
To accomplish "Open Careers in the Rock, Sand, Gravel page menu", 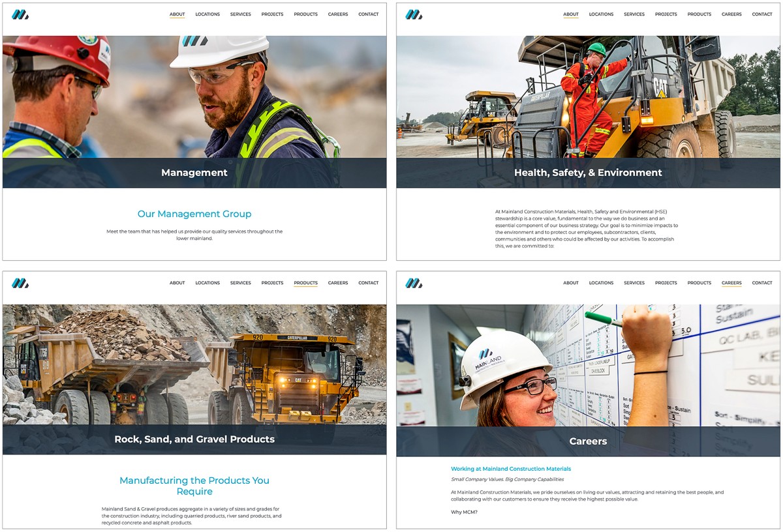I will click(338, 283).
